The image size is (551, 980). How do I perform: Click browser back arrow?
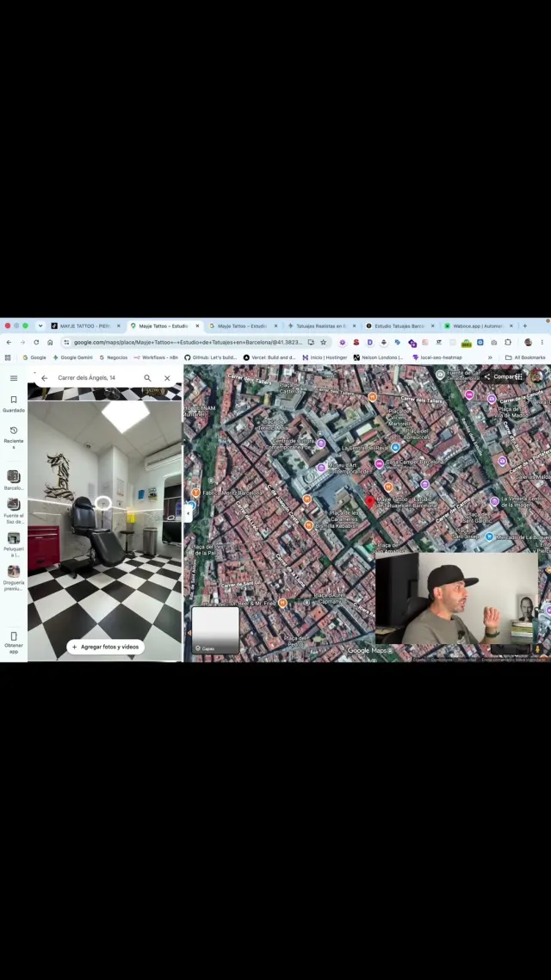(9, 342)
